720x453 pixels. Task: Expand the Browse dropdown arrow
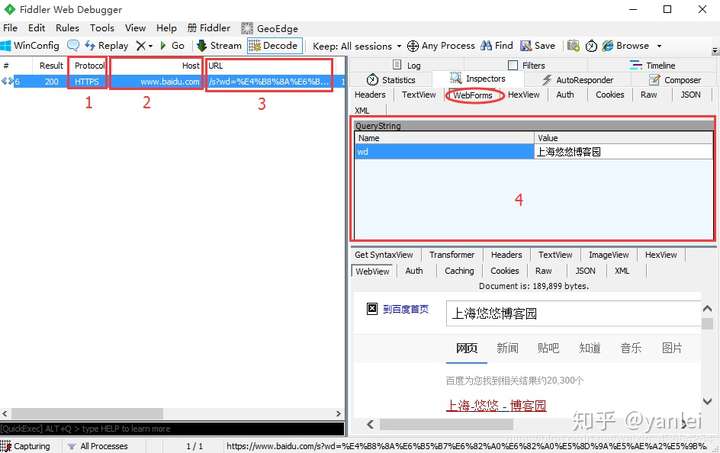(x=659, y=46)
